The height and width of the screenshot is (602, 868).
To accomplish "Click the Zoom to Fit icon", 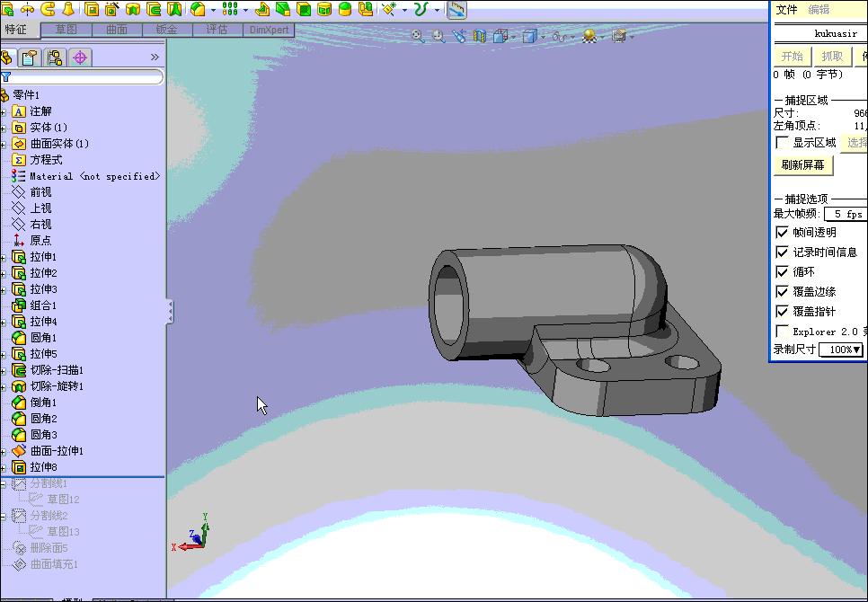I will click(x=418, y=37).
